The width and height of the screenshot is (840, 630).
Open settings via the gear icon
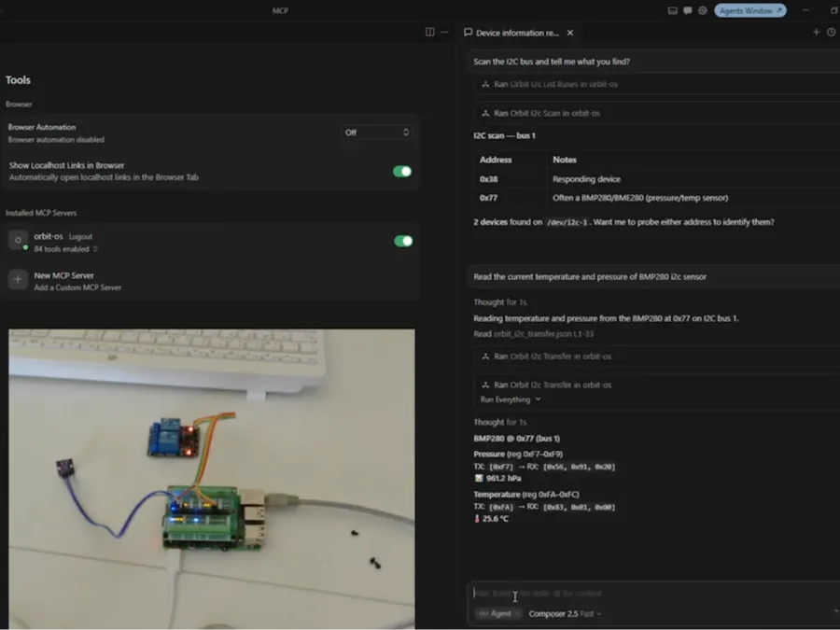[x=702, y=10]
